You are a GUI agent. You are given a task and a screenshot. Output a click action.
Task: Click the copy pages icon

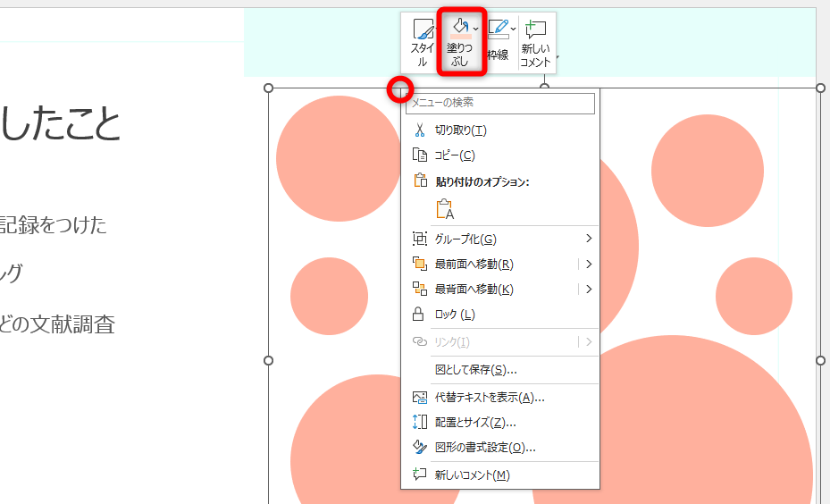click(x=420, y=155)
